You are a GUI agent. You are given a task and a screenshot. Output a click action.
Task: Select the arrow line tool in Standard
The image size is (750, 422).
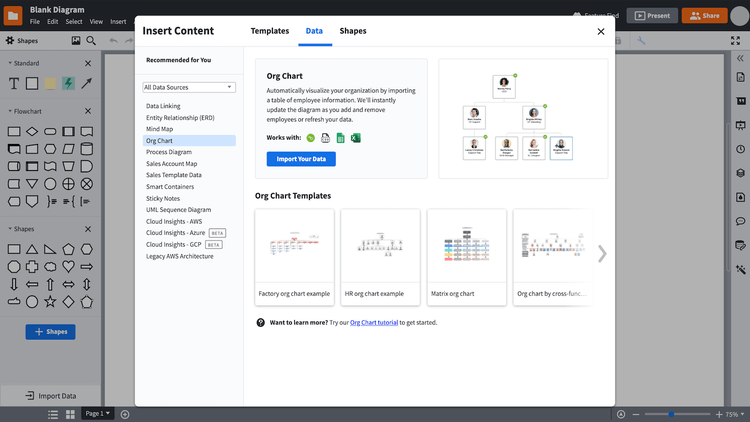pyautogui.click(x=87, y=83)
